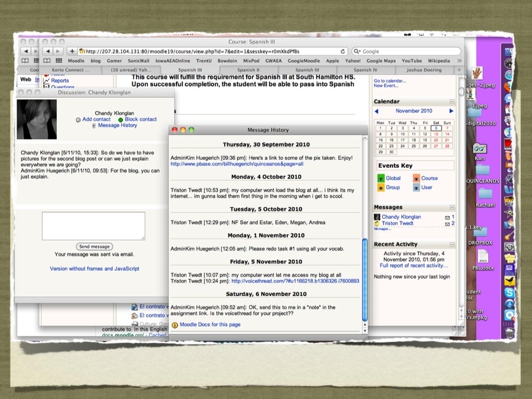Go to previous month in Calendar
The width and height of the screenshot is (532, 399).
376,111
